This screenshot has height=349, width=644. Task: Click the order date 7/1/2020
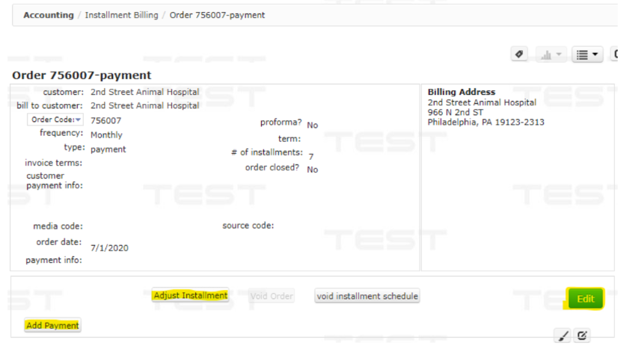(109, 247)
